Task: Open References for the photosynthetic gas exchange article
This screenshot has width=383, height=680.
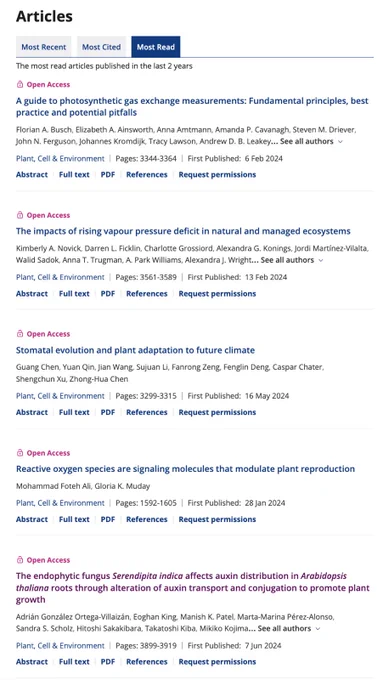Action: [147, 174]
